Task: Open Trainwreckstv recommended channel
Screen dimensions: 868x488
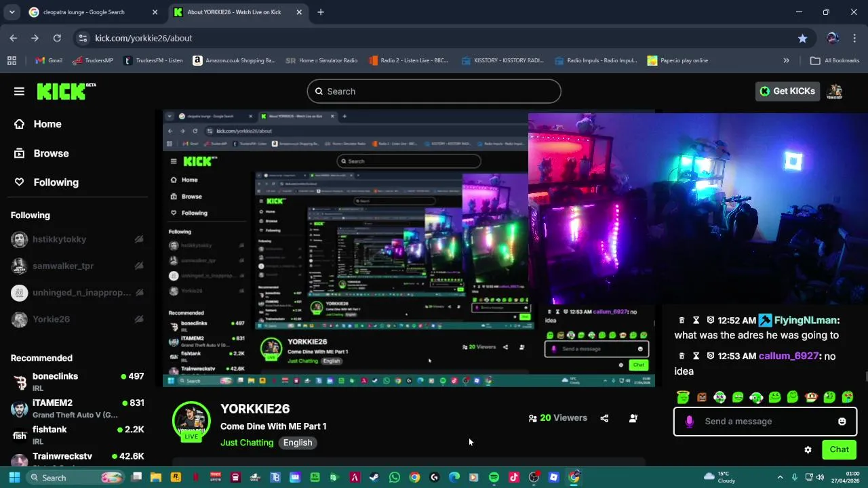Action: [x=78, y=458]
